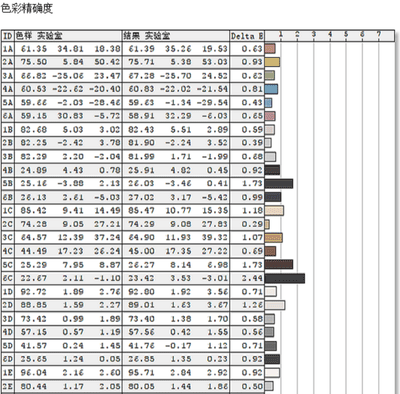The height and width of the screenshot is (394, 400).
Task: Select the dark gray bar in row 5D
Action: click(x=271, y=346)
